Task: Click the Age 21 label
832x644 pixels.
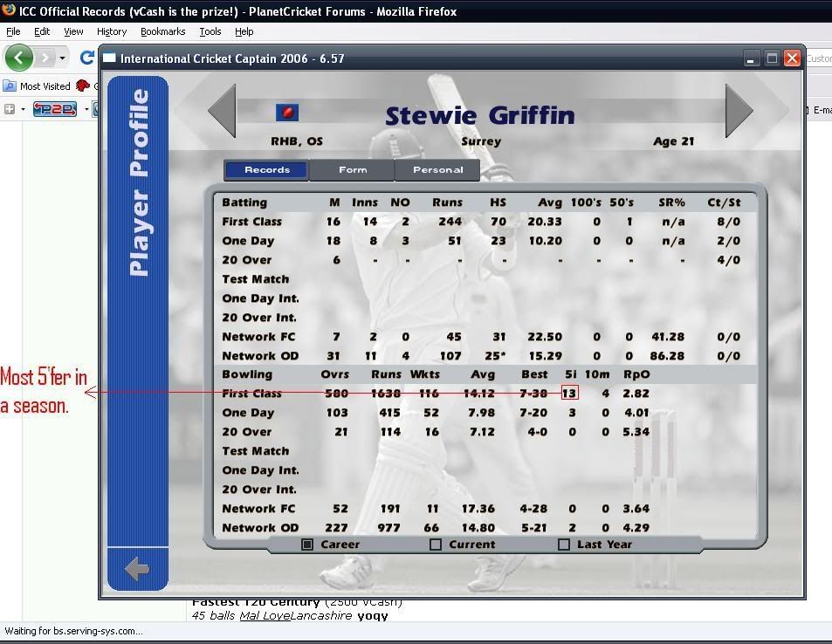Action: [673, 141]
